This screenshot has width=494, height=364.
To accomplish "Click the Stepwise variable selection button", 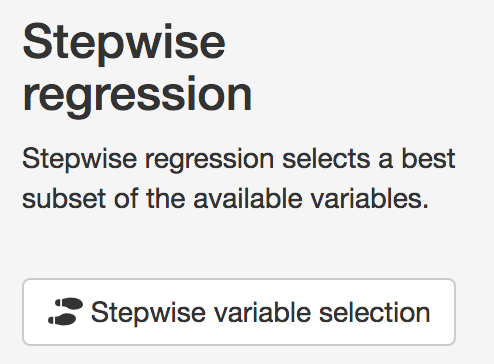I will coord(239,312).
